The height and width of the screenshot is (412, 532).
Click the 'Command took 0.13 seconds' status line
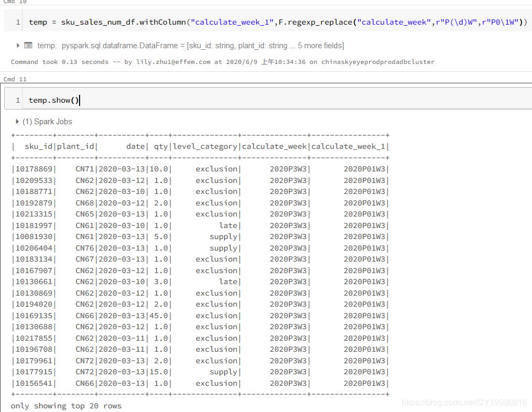tap(222, 62)
